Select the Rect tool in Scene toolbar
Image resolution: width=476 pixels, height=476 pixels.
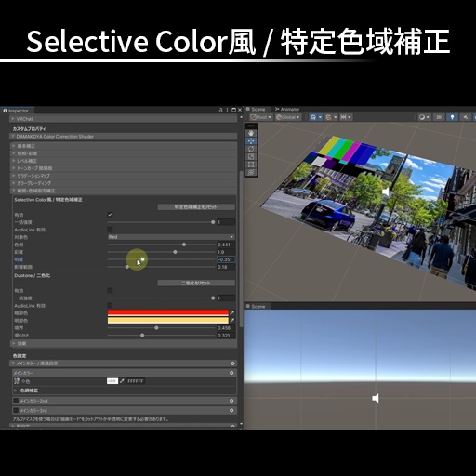coord(251,165)
